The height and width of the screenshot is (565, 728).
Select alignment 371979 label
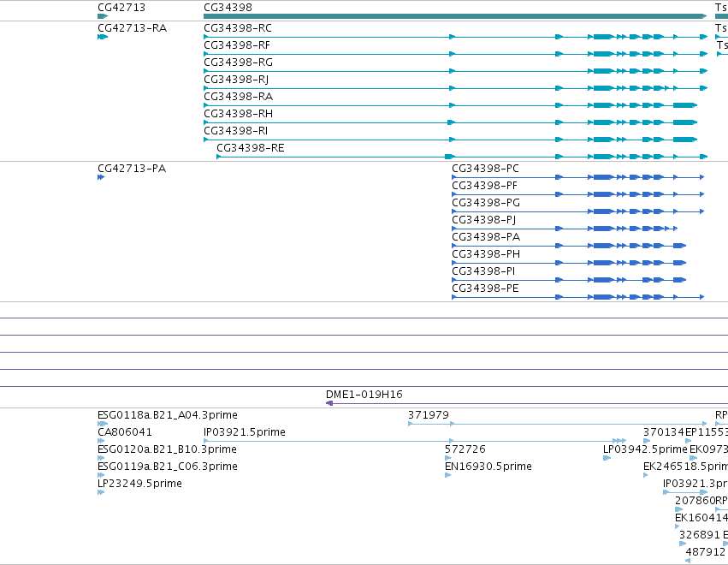pos(429,415)
